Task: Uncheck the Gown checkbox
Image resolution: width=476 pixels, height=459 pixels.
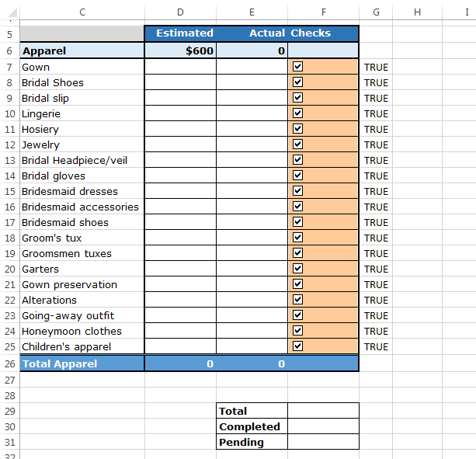Action: pos(297,67)
